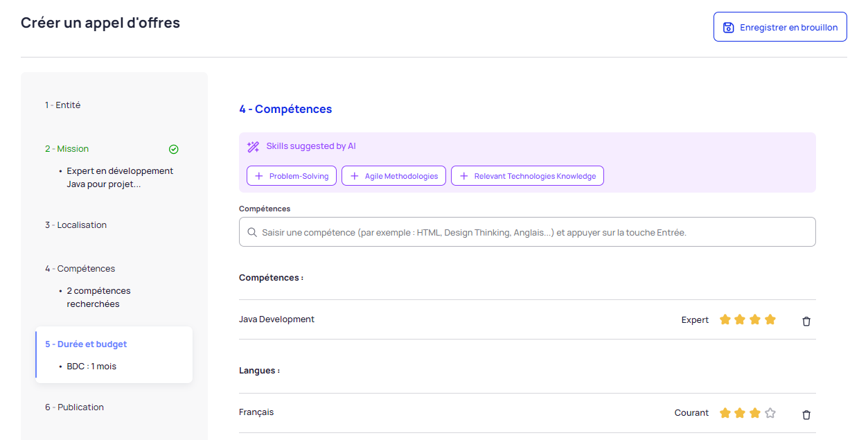Screen dimensions: 868x440
Task: Set Français rating to third star
Action: pos(755,413)
